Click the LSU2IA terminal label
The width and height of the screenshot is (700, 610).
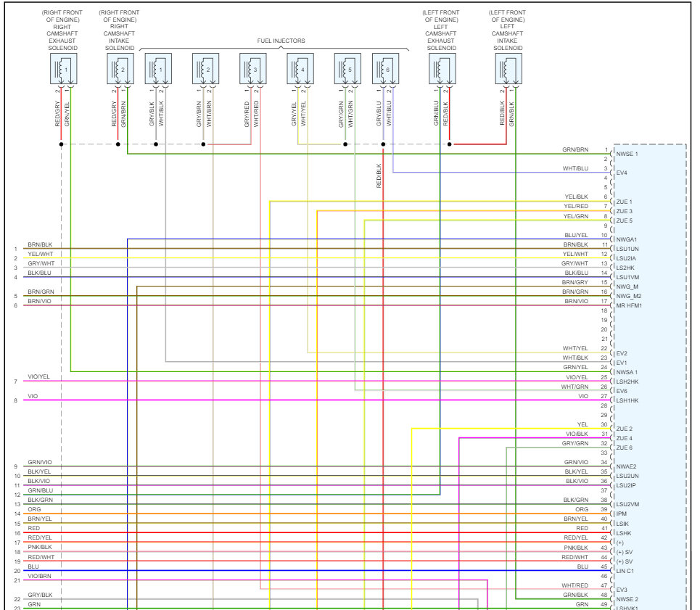(x=626, y=258)
